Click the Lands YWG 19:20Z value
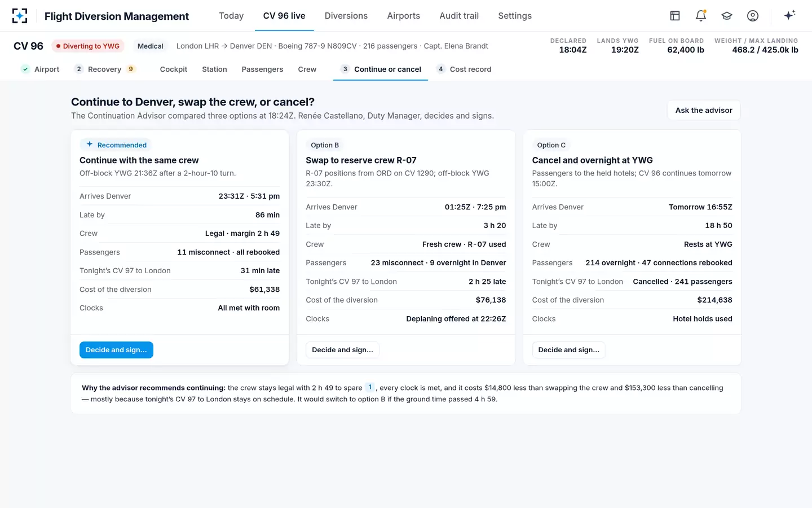Viewport: 812px width, 508px height. click(x=625, y=50)
